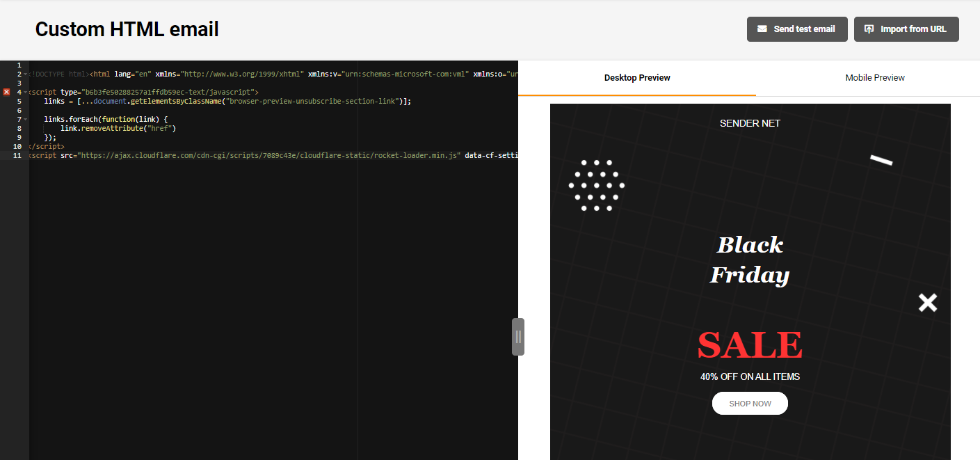Click the Send test email button
The image size is (980, 460).
tap(797, 29)
